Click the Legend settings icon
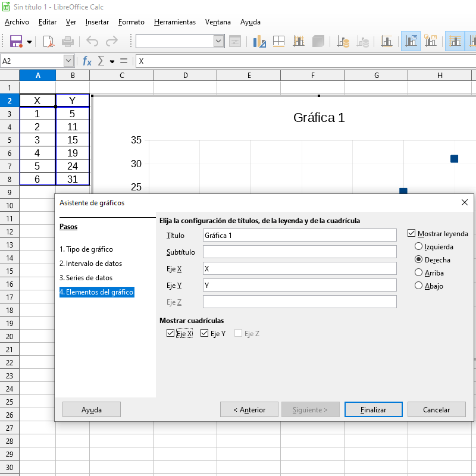 click(430, 41)
